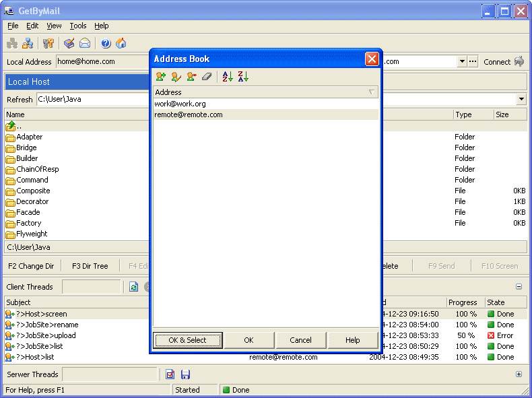Click the F3 Dir Tree button
This screenshot has width=532, height=398.
(x=90, y=266)
